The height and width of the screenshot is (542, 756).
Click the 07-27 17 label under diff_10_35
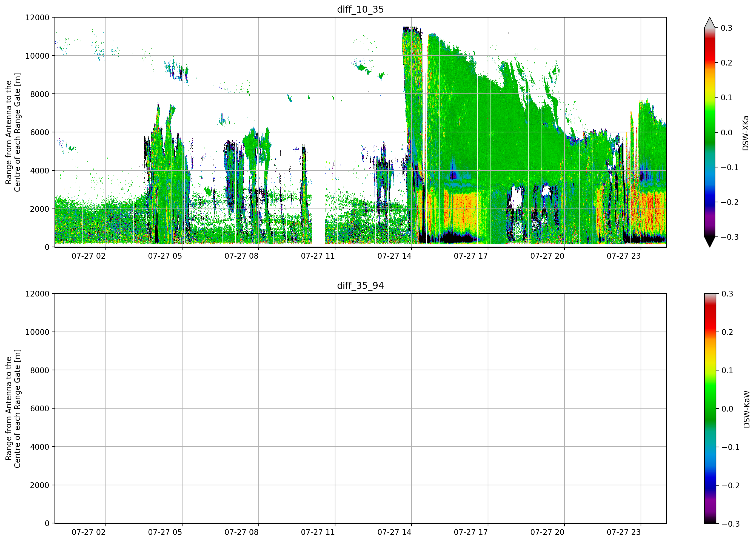471,256
